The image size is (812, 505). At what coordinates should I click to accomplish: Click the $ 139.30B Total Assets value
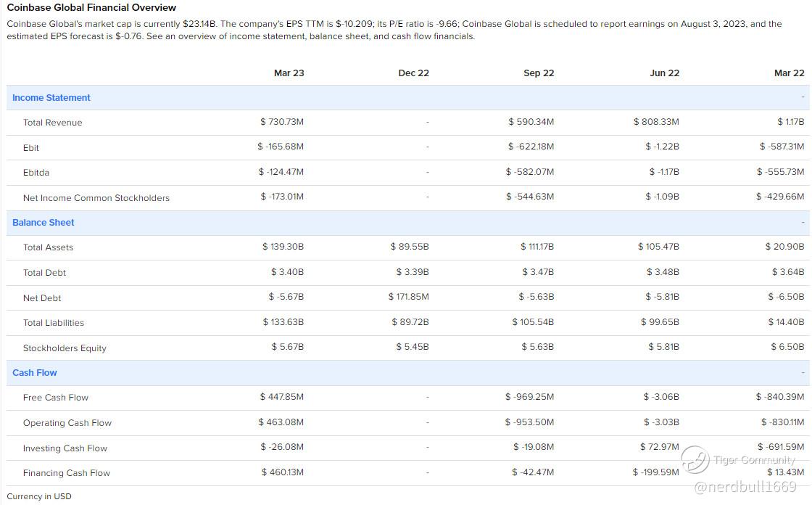[x=283, y=247]
